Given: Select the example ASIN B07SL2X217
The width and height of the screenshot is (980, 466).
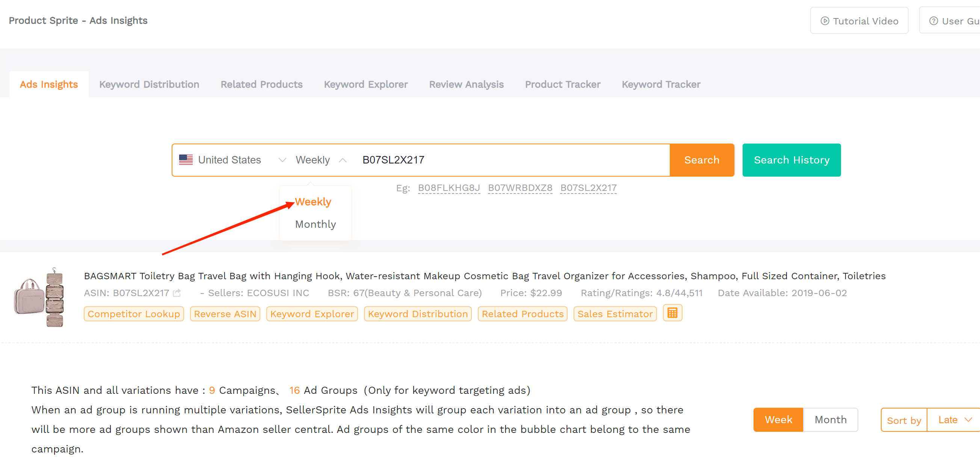Looking at the screenshot, I should [588, 188].
